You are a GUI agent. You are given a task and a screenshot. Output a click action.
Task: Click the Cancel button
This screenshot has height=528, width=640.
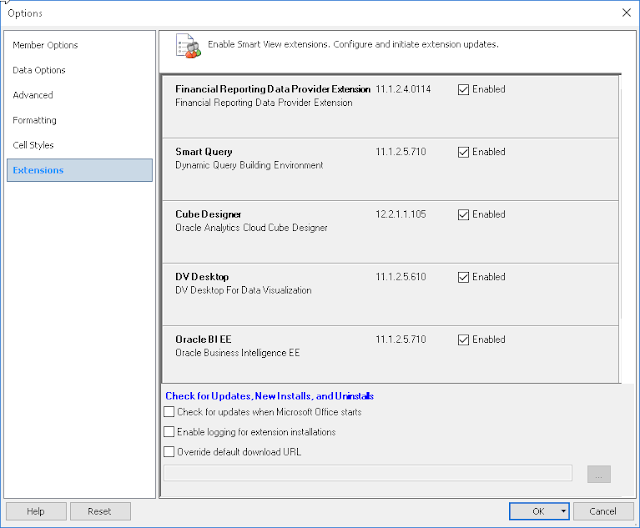[603, 511]
